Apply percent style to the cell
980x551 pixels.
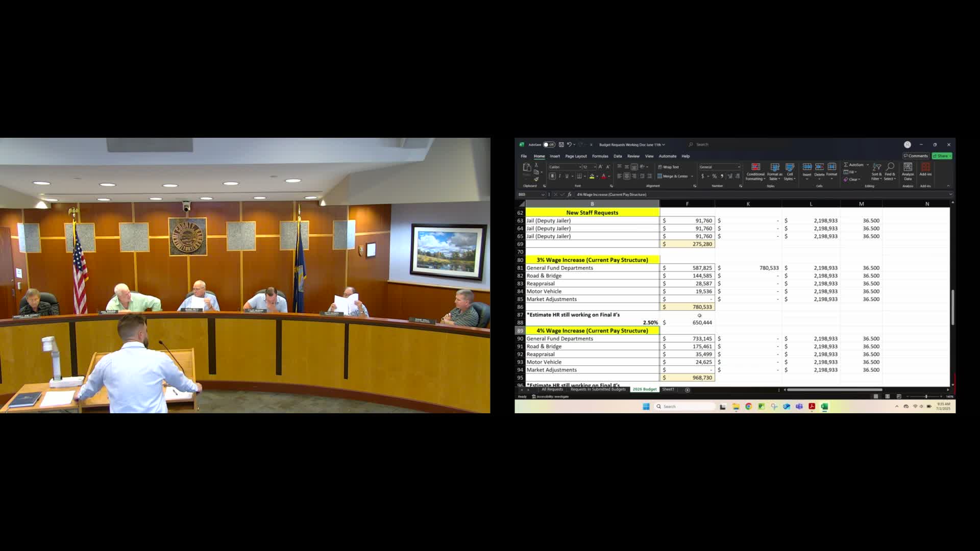[x=714, y=177]
